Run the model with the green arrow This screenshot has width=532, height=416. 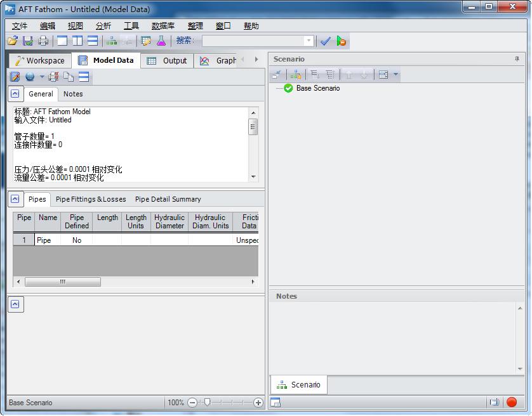point(341,41)
